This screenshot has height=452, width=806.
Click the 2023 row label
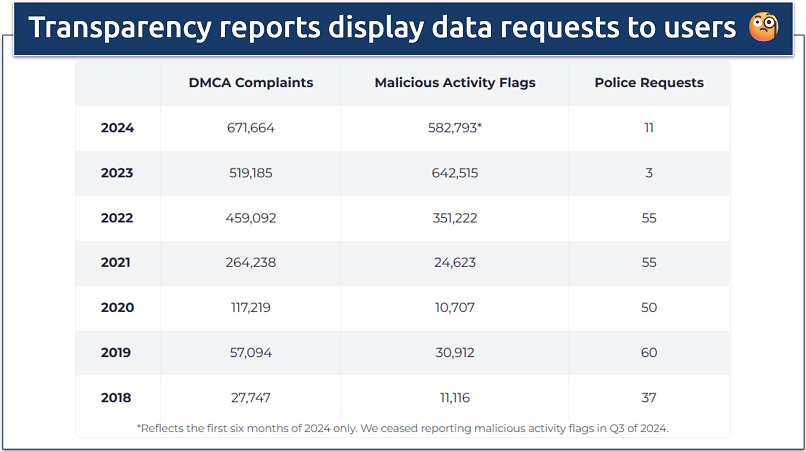117,173
